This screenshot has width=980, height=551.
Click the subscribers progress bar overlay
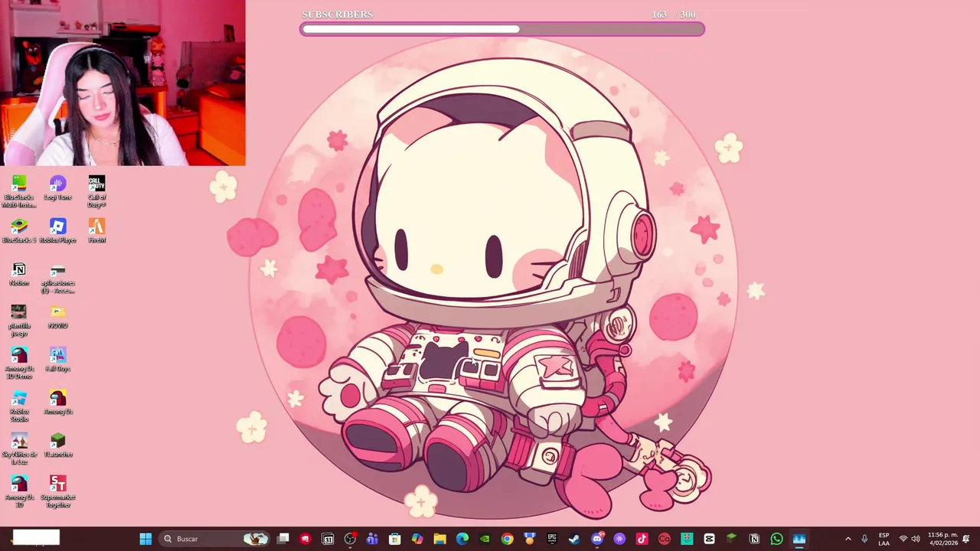(x=502, y=29)
